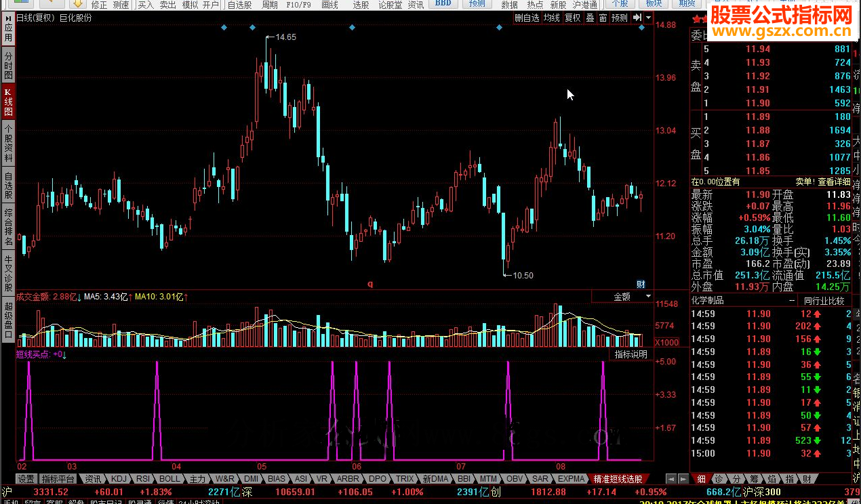Click the 化学制品 sector label
The width and height of the screenshot is (861, 504).
click(x=708, y=300)
